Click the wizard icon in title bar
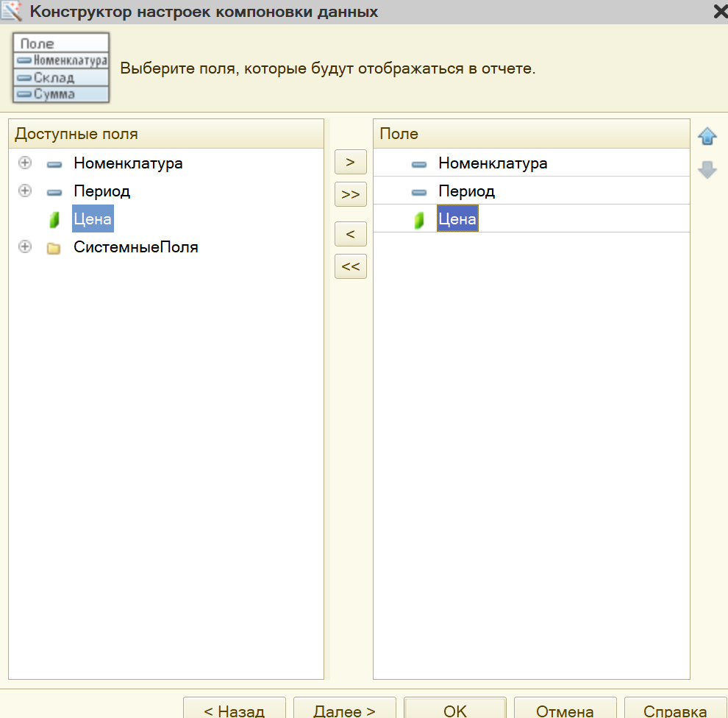 [x=12, y=11]
